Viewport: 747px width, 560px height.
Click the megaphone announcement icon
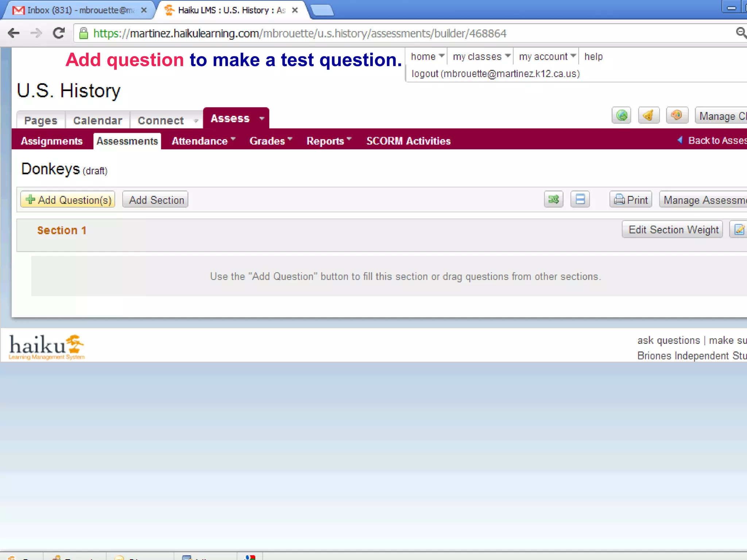[x=649, y=116]
